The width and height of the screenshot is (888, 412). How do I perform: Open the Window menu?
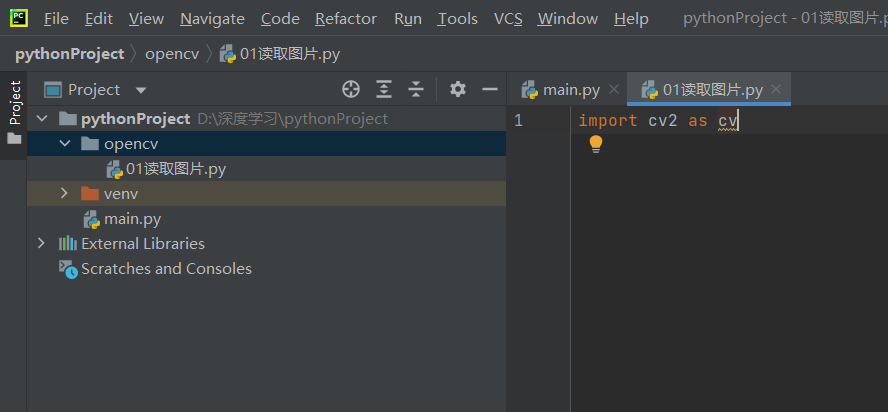tap(567, 19)
